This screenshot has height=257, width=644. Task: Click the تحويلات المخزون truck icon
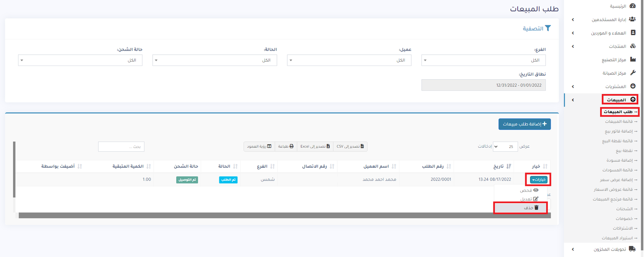(632, 249)
